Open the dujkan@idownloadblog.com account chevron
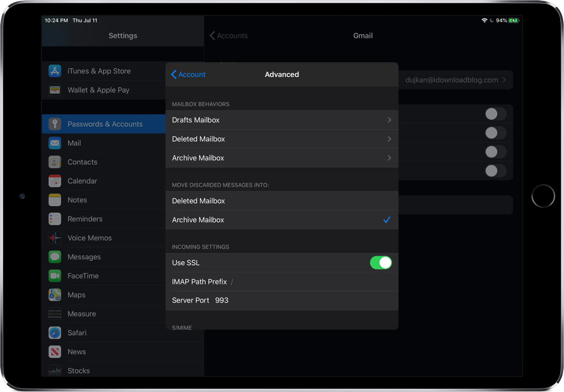Viewport: 564px width, 392px height. click(504, 80)
